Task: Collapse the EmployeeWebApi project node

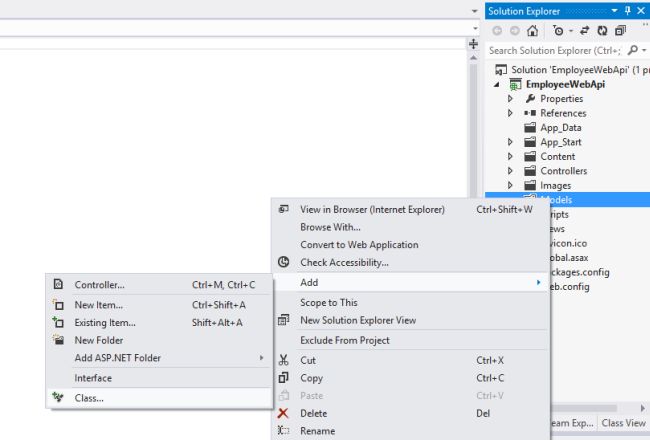Action: click(497, 85)
